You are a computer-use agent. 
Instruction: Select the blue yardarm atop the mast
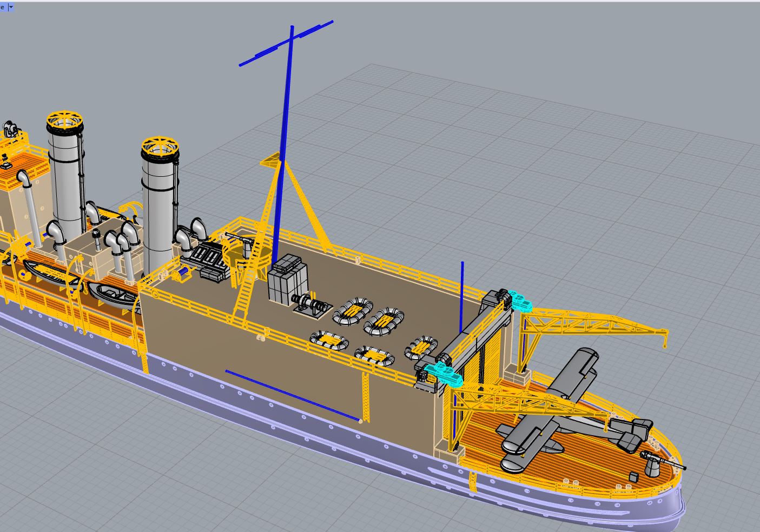[x=286, y=43]
